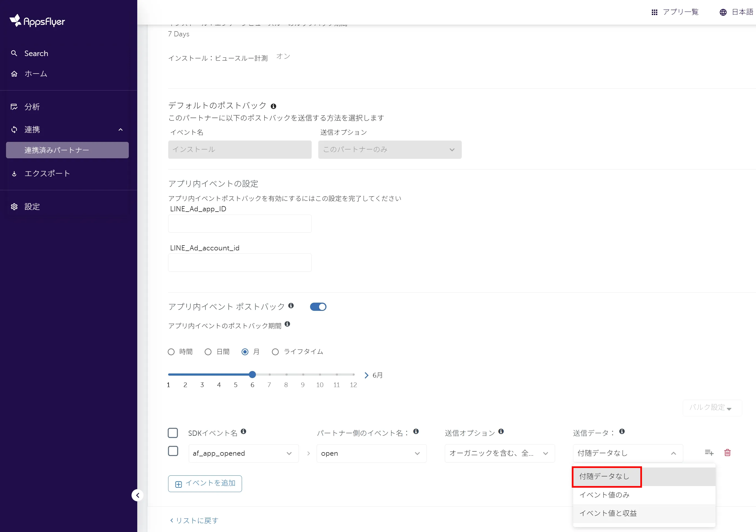Collapse sidebar with round arrow button
The height and width of the screenshot is (532, 756).
pos(138,495)
